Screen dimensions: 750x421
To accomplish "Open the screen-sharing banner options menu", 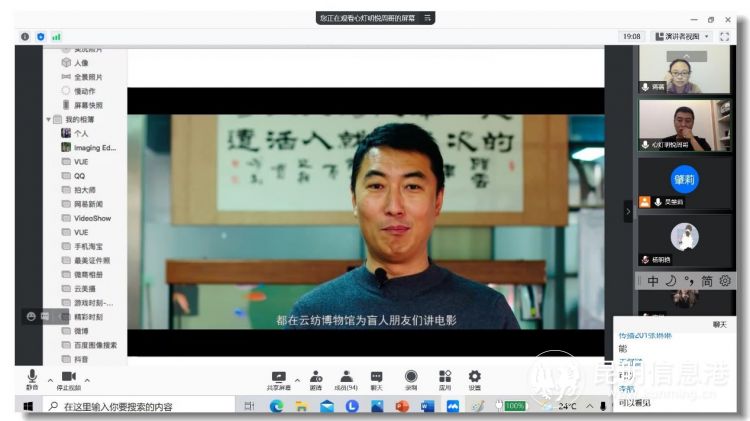I will tap(428, 18).
